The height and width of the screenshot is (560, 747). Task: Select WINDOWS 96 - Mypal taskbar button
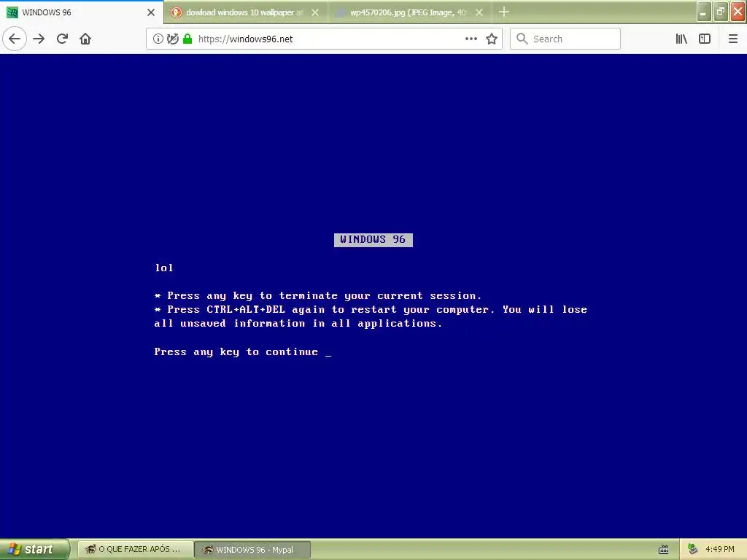(x=252, y=550)
